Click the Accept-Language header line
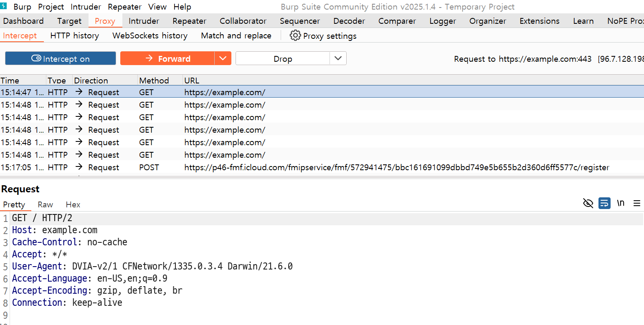The height and width of the screenshot is (325, 644). [90, 278]
